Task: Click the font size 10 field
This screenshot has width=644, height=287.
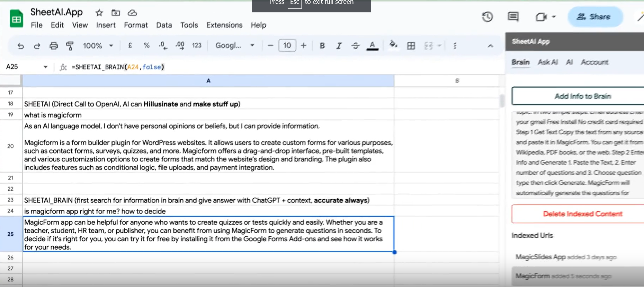Action: 287,45
